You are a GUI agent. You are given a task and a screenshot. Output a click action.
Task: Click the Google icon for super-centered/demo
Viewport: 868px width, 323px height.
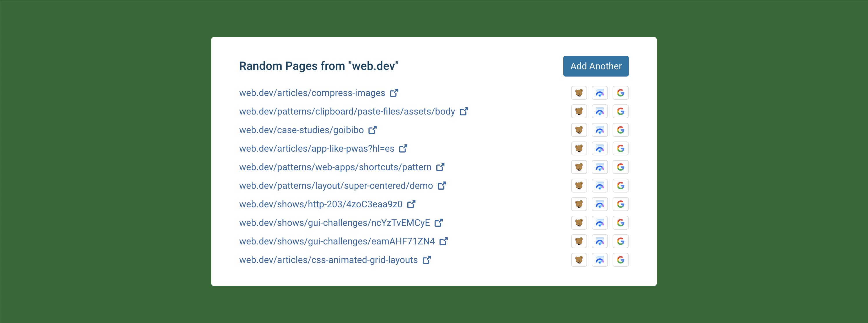pyautogui.click(x=621, y=186)
